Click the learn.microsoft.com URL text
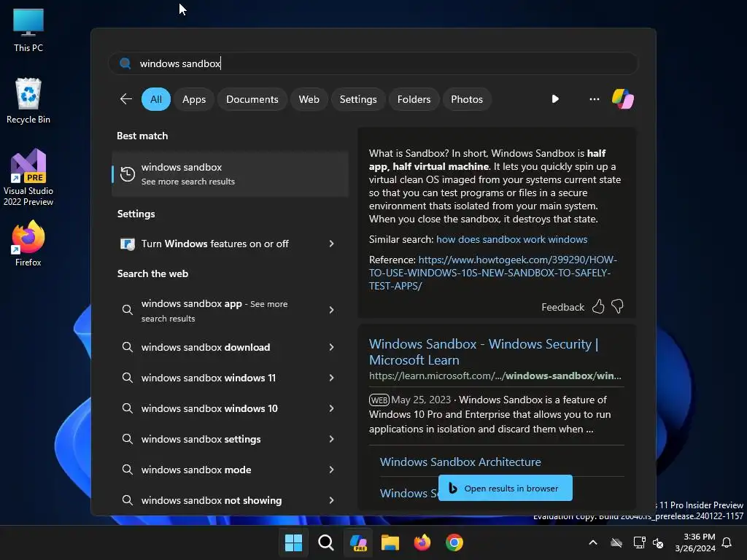 tap(495, 376)
